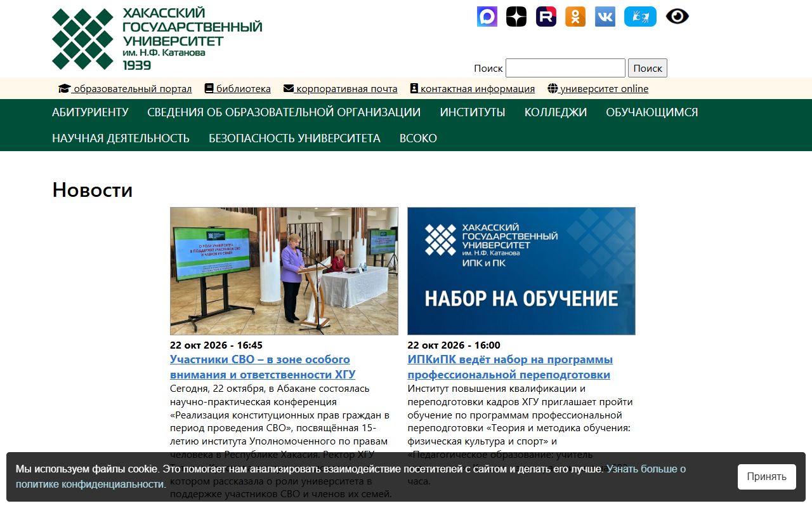Open корпоративная почта link
812x508 pixels.
(341, 89)
